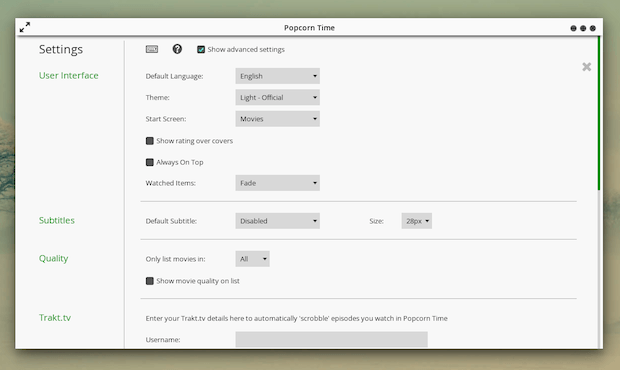Click the Subtitles section heading

click(57, 220)
